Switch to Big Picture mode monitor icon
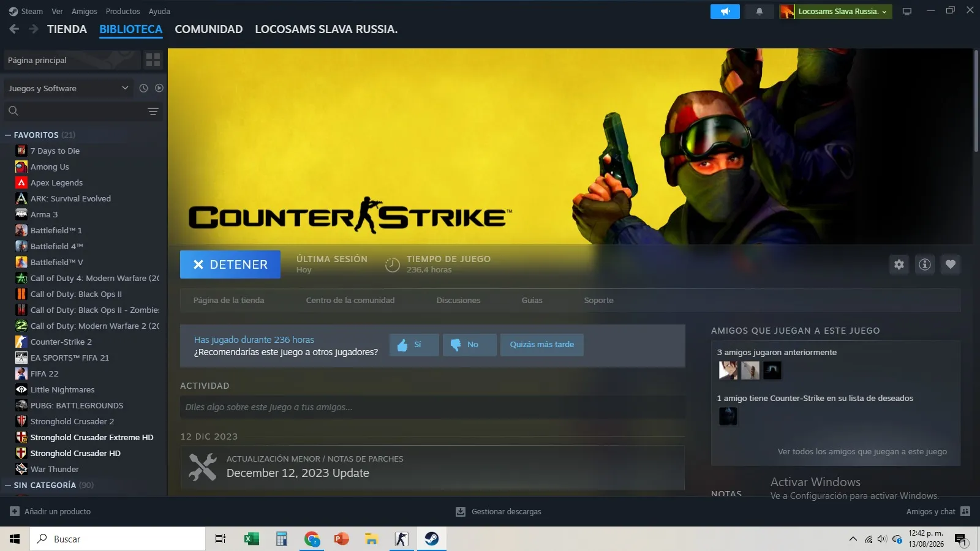Image resolution: width=980 pixels, height=551 pixels. pyautogui.click(x=907, y=12)
